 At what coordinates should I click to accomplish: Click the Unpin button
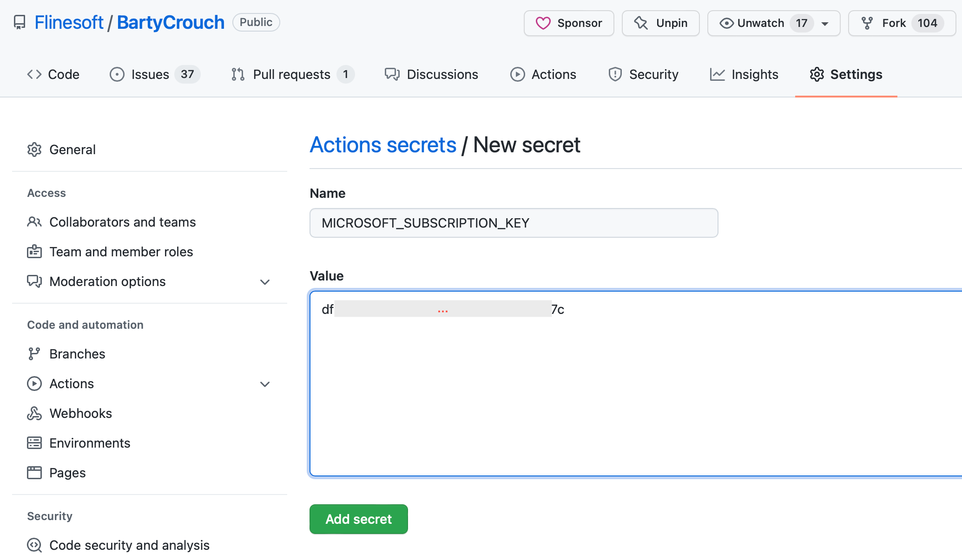point(661,23)
